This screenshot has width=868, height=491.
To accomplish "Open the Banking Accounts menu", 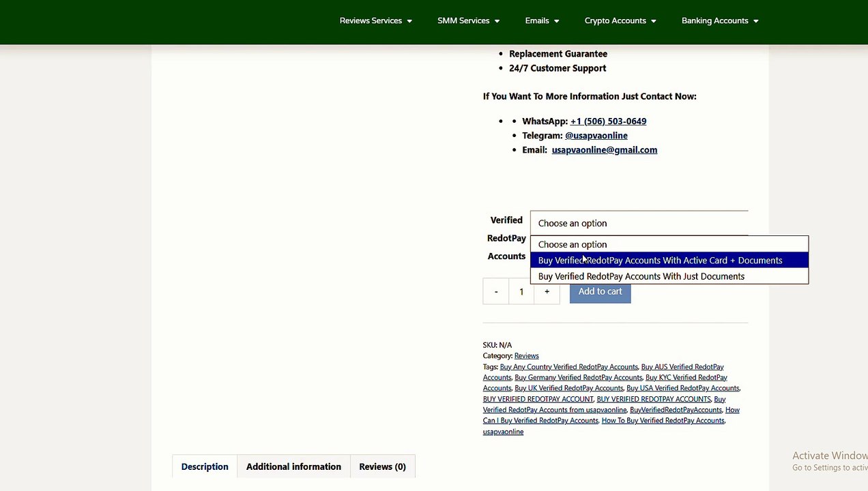I will point(719,20).
